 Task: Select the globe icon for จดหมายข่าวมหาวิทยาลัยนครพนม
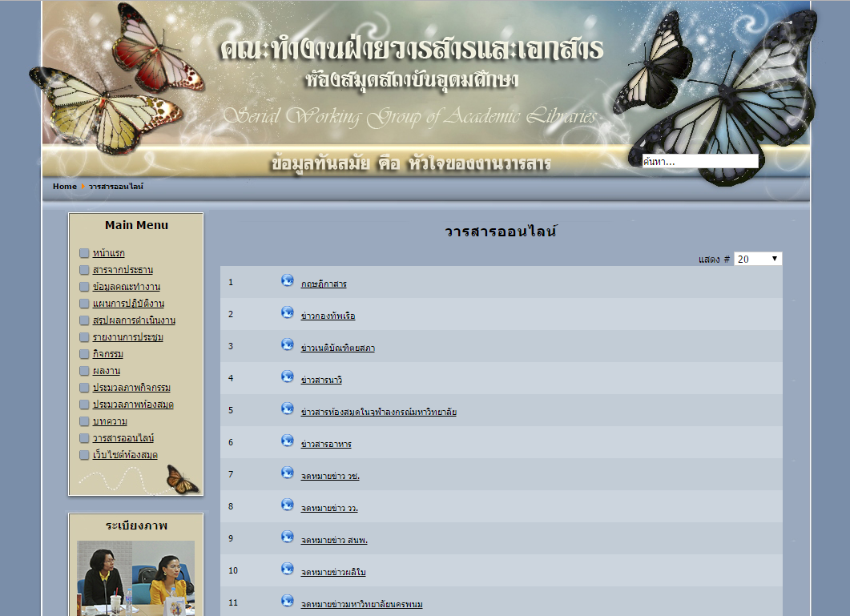point(288,602)
